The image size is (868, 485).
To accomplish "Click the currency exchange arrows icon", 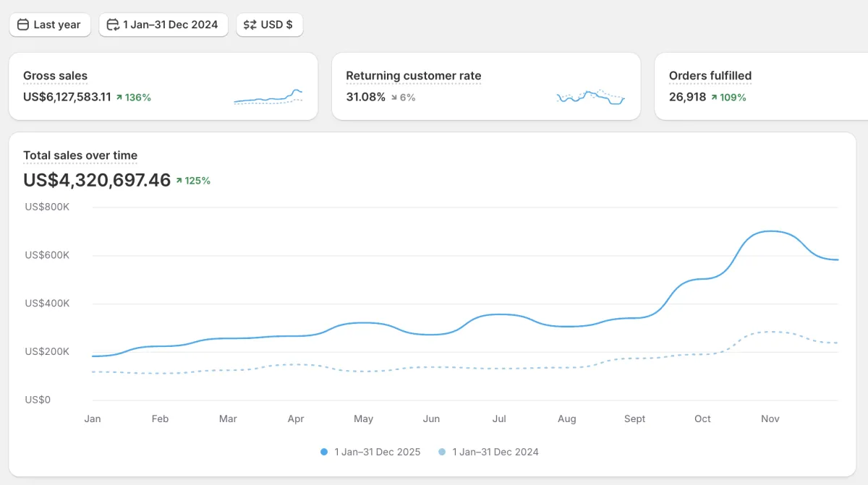I will pyautogui.click(x=250, y=25).
